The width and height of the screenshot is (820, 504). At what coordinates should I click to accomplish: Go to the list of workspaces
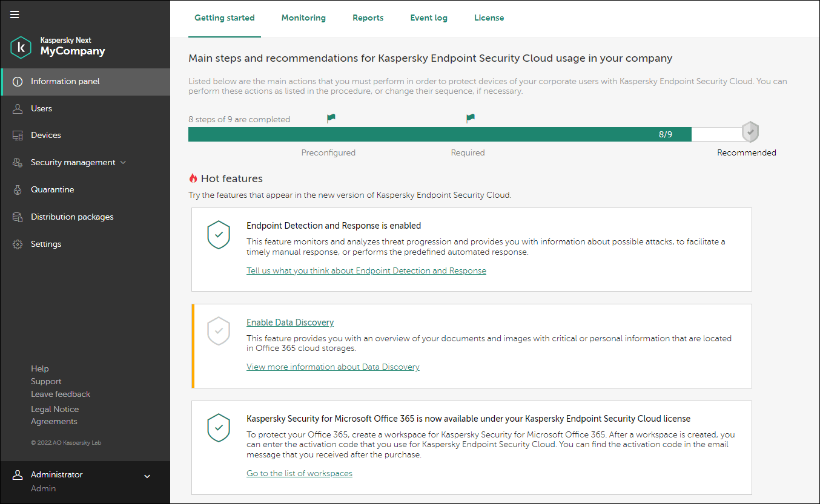tap(299, 473)
